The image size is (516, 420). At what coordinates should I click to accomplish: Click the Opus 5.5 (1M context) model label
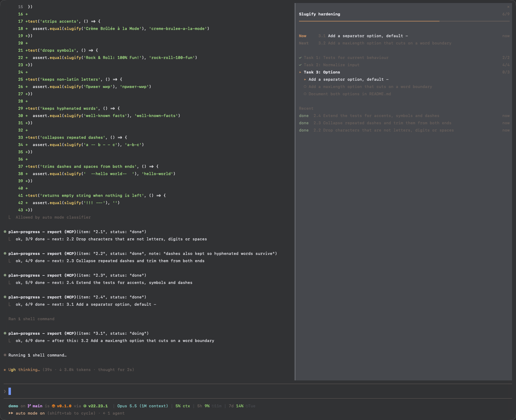tap(143, 406)
